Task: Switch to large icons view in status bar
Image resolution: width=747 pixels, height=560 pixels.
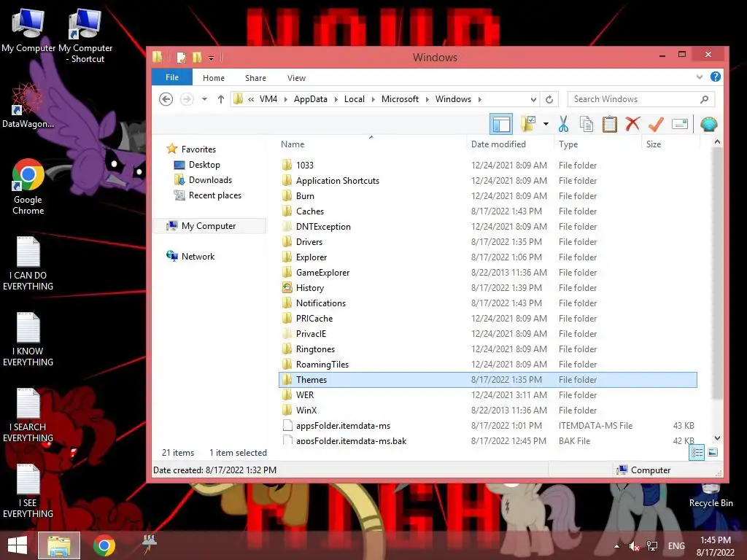Action: [x=713, y=452]
